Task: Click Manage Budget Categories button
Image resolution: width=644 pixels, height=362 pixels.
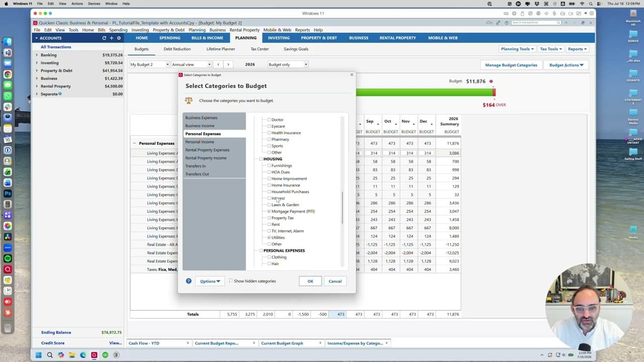Action: (511, 65)
